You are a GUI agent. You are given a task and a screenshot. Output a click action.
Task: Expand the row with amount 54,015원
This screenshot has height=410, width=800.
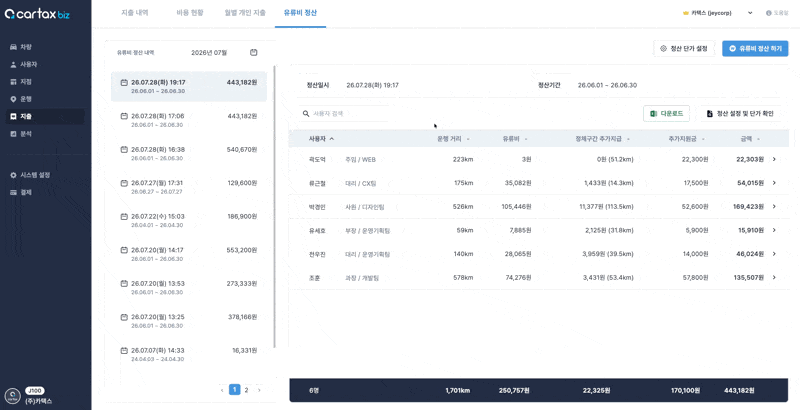click(x=774, y=183)
